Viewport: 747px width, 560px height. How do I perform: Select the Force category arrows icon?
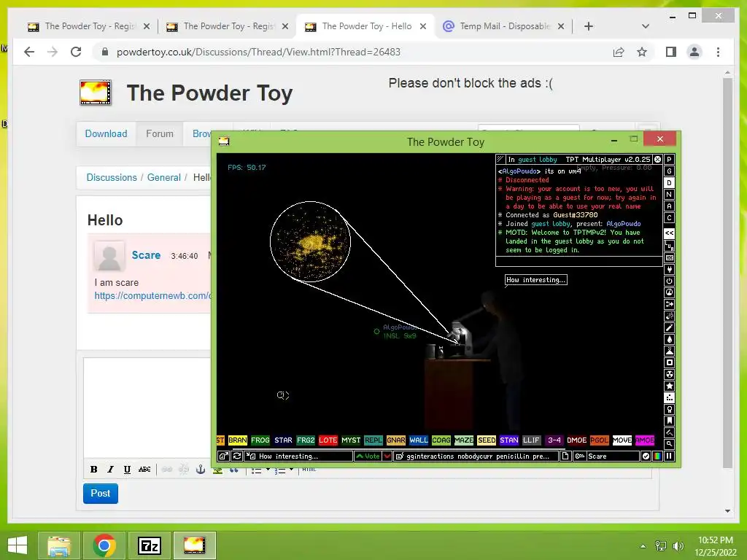pos(669,304)
